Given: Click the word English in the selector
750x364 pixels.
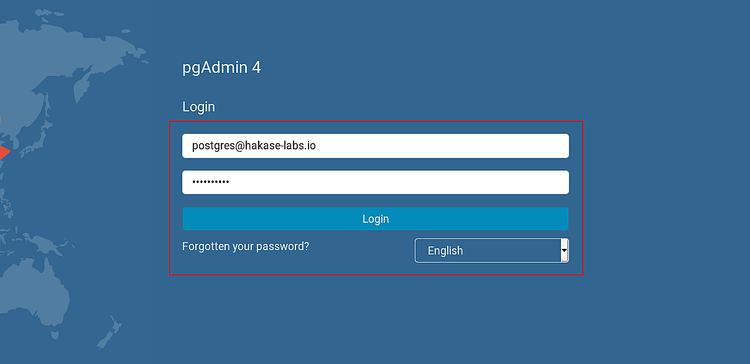Looking at the screenshot, I should click(445, 251).
